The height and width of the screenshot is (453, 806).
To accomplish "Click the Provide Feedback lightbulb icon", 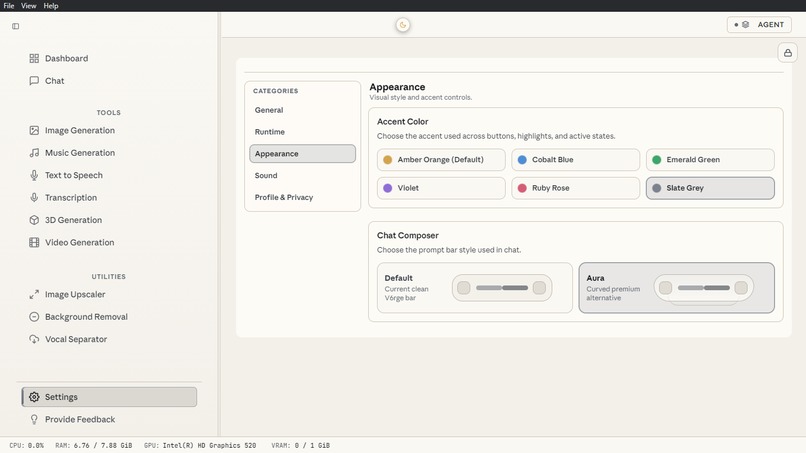I will click(34, 420).
